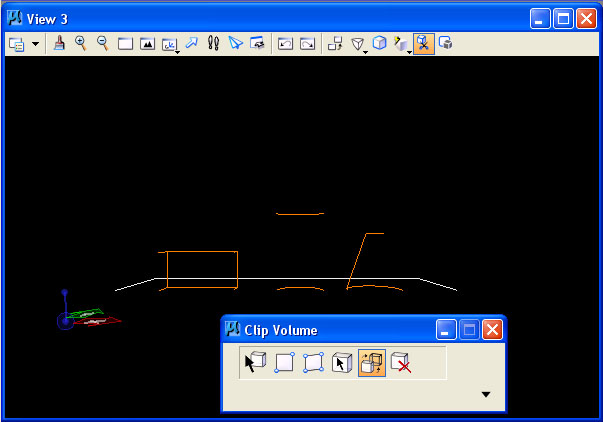
Task: Choose the Window Area tool
Action: (x=125, y=44)
